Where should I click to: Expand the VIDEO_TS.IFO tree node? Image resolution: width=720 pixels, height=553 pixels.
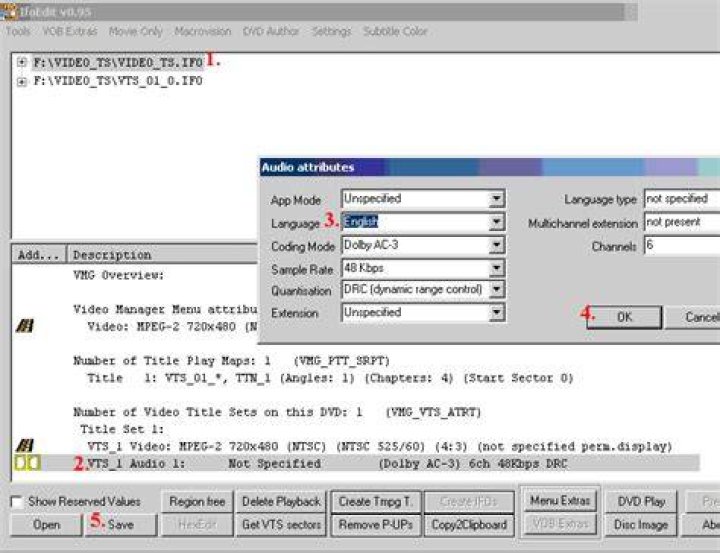(x=21, y=62)
